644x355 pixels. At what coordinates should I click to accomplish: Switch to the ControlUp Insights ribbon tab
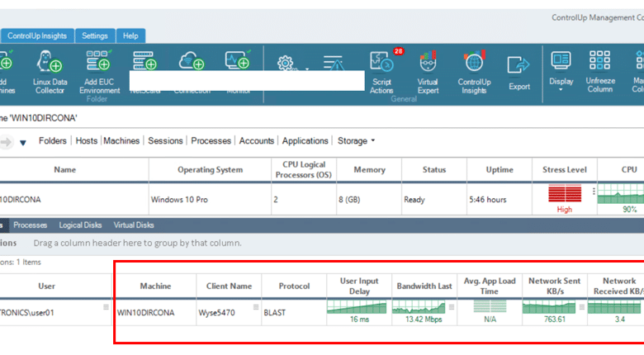point(37,35)
